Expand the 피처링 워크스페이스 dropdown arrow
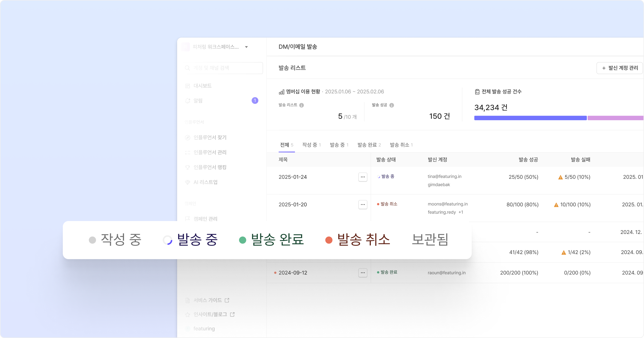Image resolution: width=644 pixels, height=338 pixels. pos(246,47)
